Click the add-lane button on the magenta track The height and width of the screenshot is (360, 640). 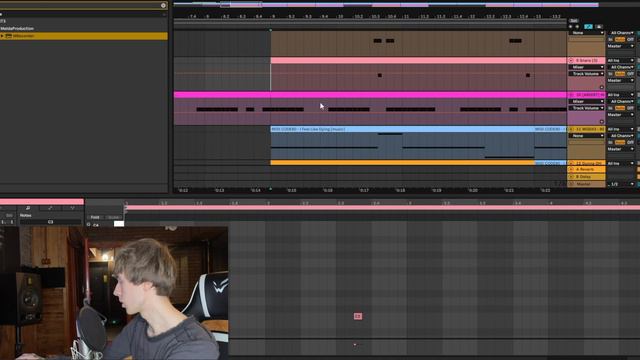(x=602, y=122)
